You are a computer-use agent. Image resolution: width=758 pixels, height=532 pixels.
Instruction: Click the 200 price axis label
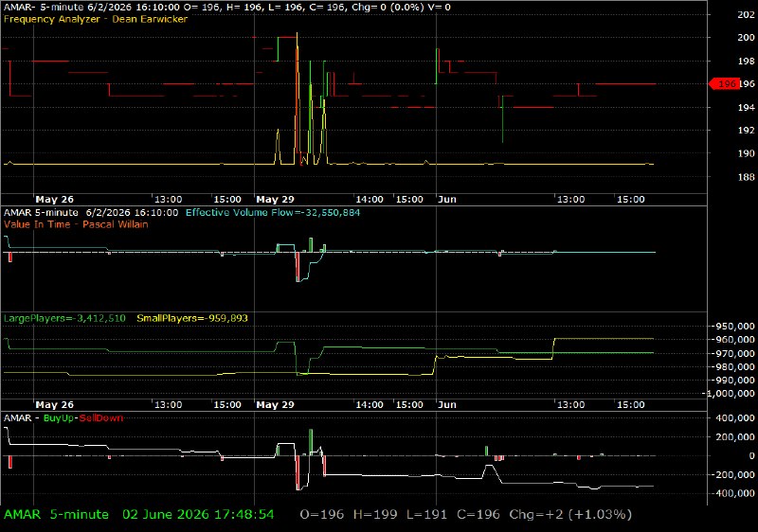click(x=746, y=37)
